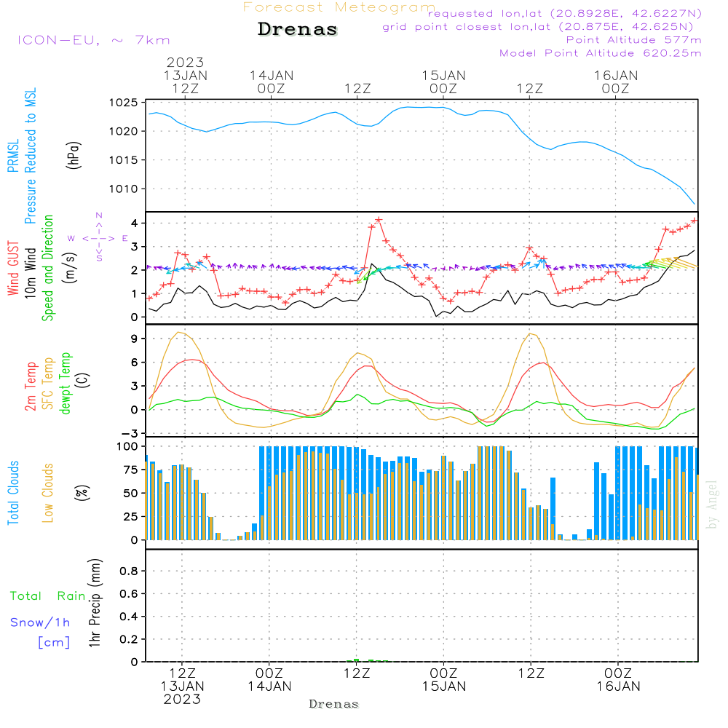Click the 2m Temp legend label

pyautogui.click(x=31, y=386)
